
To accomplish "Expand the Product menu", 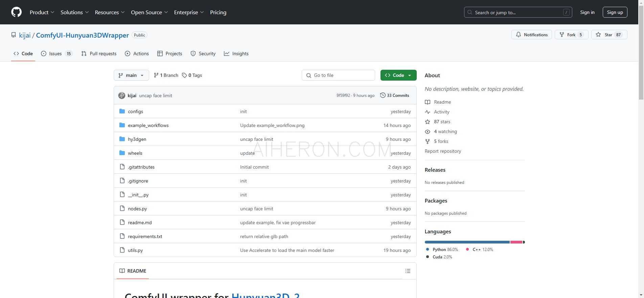I will click(42, 12).
